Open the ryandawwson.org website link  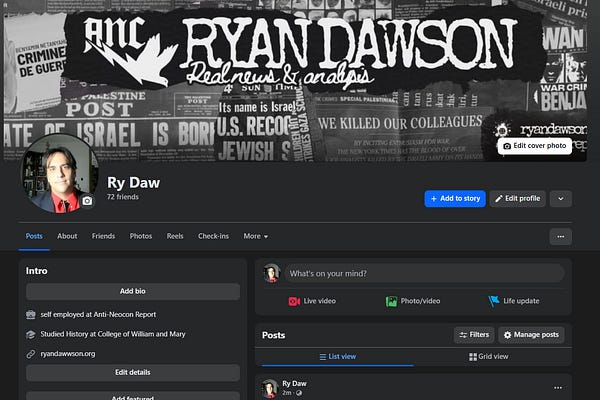coord(68,354)
